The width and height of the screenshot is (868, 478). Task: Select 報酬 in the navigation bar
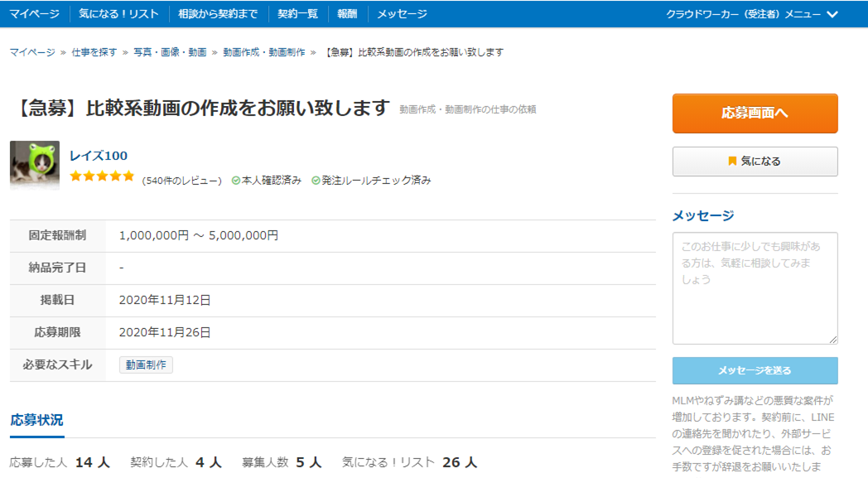point(347,14)
